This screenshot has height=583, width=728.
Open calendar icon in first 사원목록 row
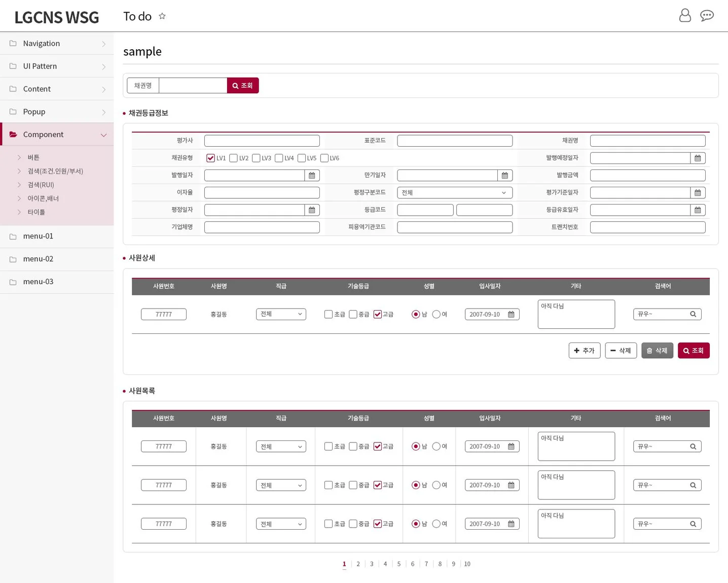(x=511, y=447)
